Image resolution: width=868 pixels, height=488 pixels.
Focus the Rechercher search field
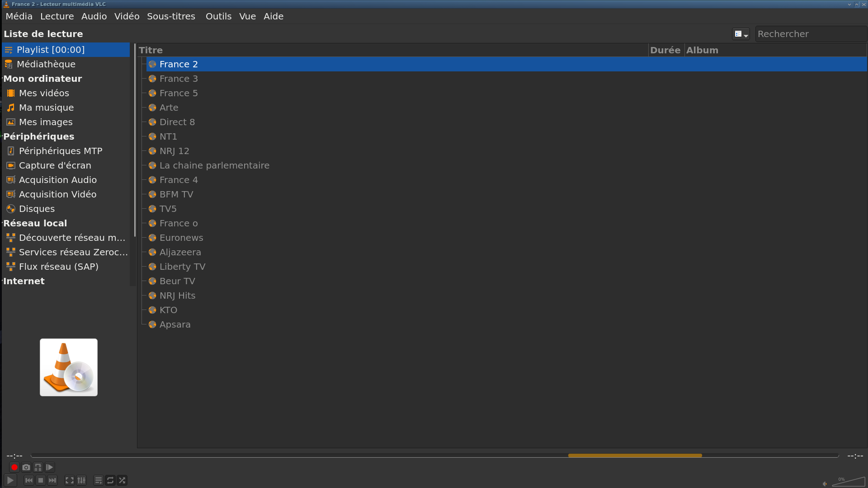[x=811, y=34]
